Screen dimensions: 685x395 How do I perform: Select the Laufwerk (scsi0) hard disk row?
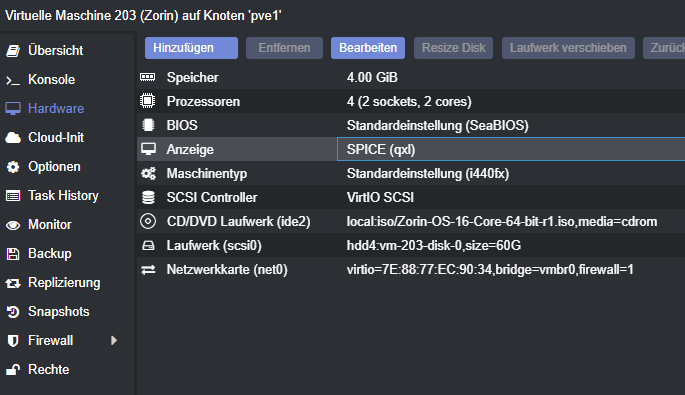[411, 246]
